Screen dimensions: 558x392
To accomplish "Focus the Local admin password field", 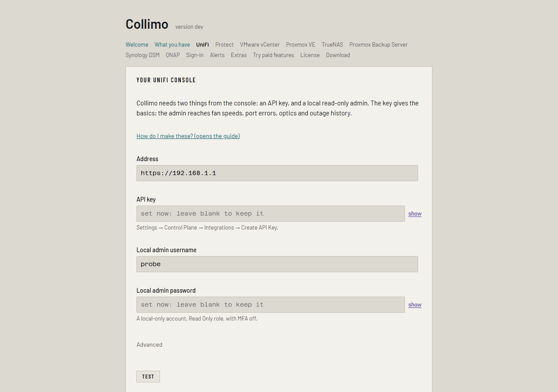I will [271, 304].
